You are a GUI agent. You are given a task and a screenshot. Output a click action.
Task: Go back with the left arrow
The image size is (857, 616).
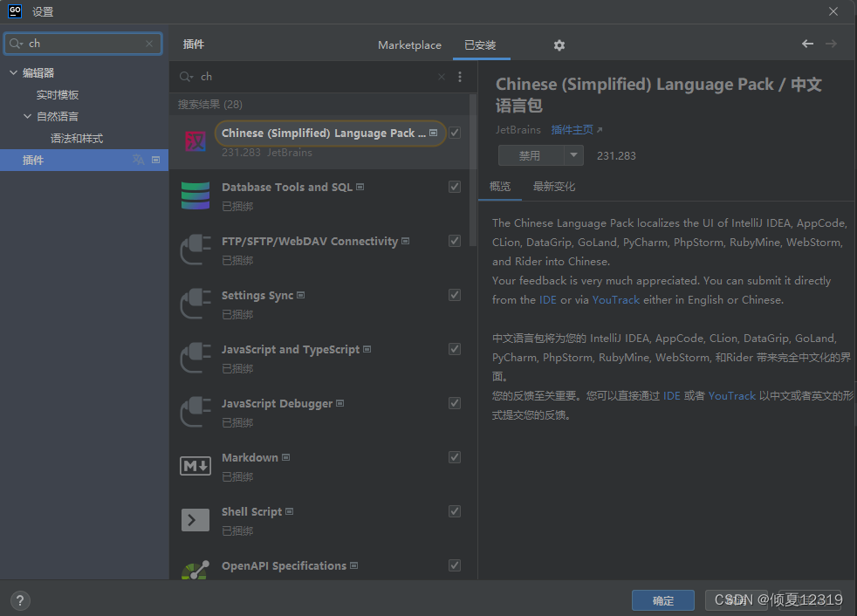point(807,44)
